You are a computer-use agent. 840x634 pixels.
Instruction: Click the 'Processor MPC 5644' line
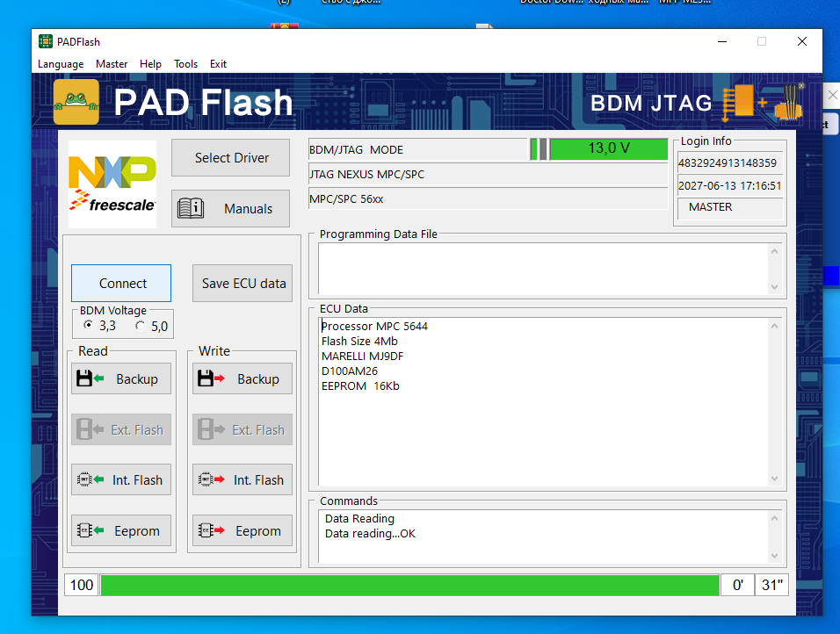point(374,326)
